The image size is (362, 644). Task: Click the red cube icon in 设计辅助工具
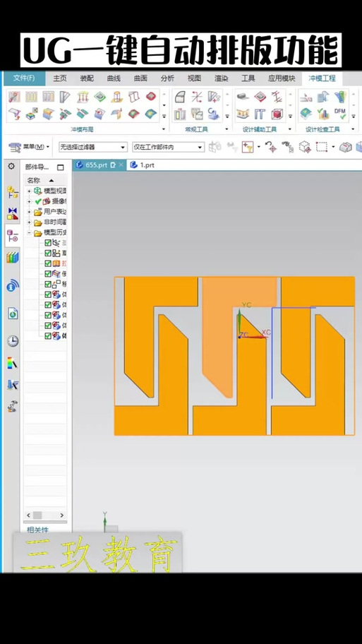point(277,114)
